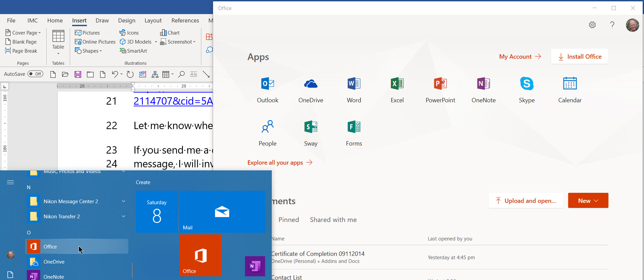
Task: Open the Shapes dropdown in Word ribbon
Action: 88,51
